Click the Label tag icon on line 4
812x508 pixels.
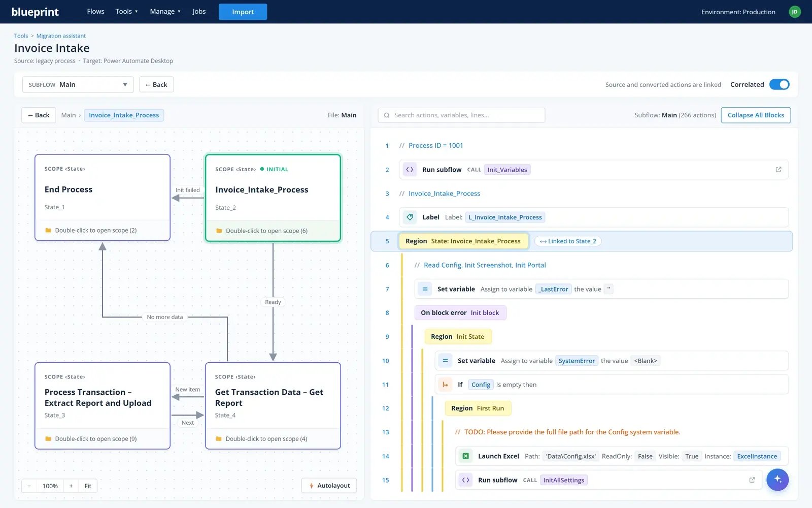coord(410,217)
